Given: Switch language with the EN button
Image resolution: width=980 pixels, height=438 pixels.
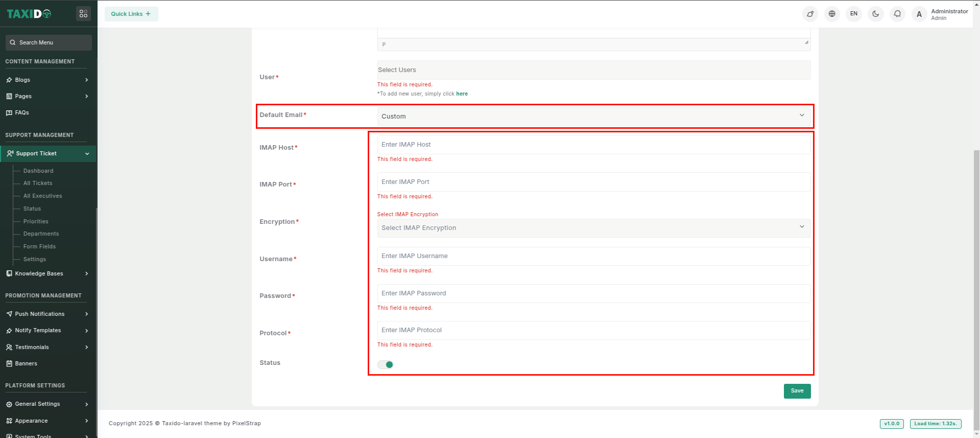Looking at the screenshot, I should (x=853, y=14).
